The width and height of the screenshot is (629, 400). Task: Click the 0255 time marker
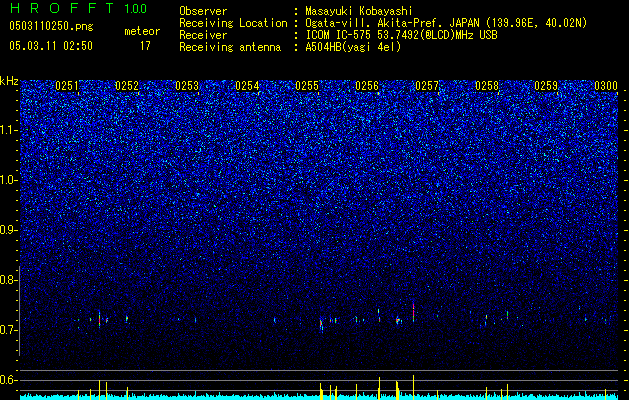[307, 86]
